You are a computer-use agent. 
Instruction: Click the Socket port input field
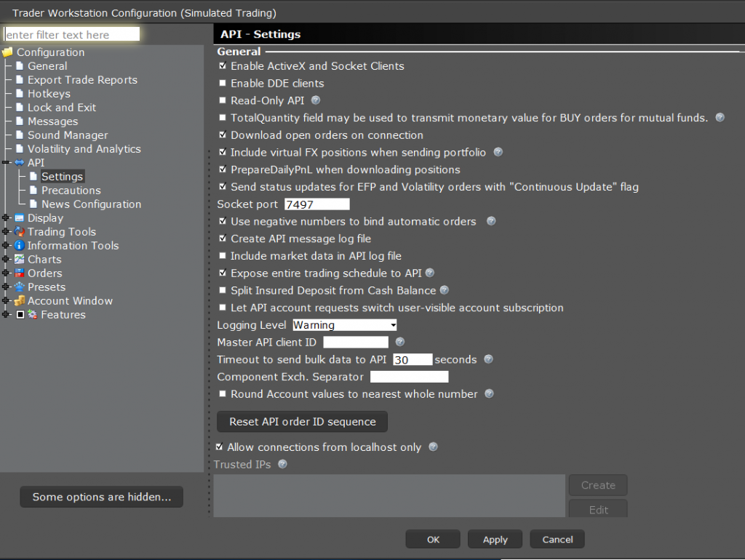[x=317, y=204]
